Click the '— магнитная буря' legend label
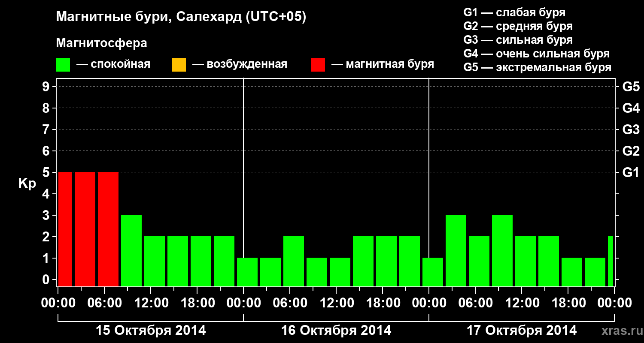644x343 pixels. tap(383, 65)
